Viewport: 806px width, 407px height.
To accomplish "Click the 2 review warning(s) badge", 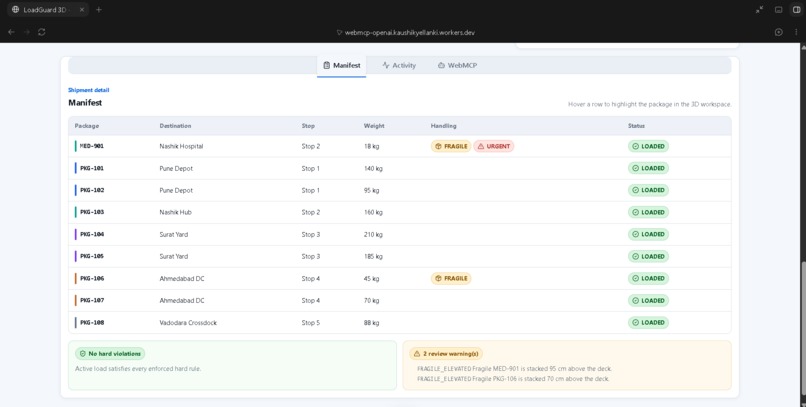I will pos(446,354).
